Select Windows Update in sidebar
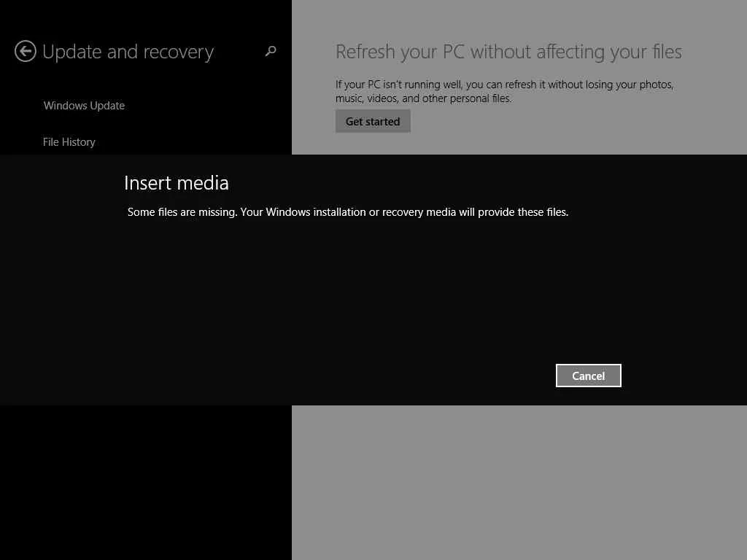The width and height of the screenshot is (747, 560). click(85, 106)
